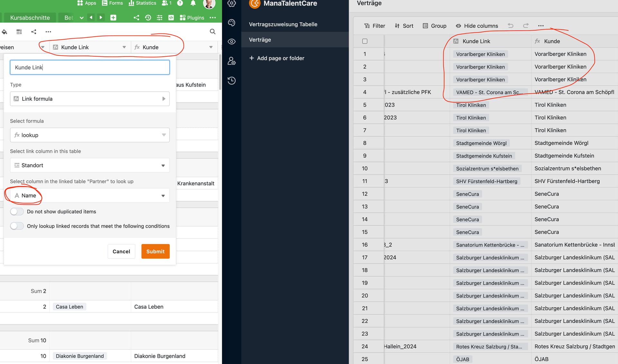This screenshot has height=364, width=618.
Task: Click the search magnifier icon
Action: point(212,32)
